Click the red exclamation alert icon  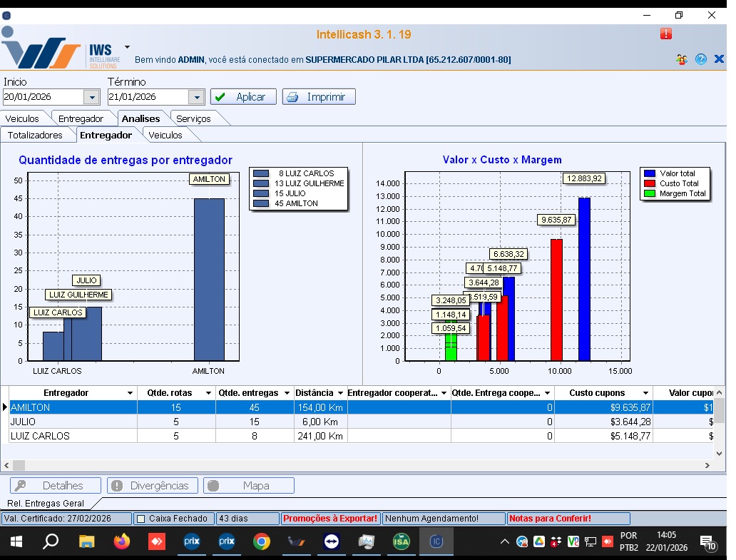pyautogui.click(x=665, y=34)
